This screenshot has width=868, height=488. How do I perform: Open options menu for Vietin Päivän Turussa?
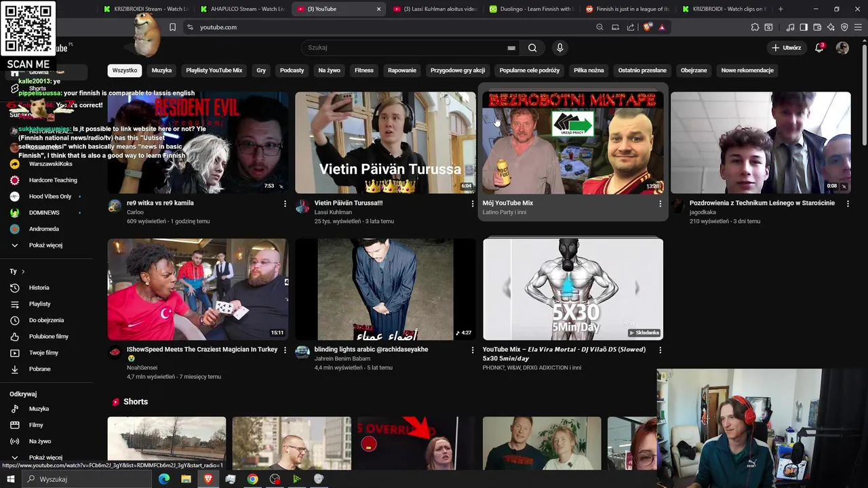point(473,203)
